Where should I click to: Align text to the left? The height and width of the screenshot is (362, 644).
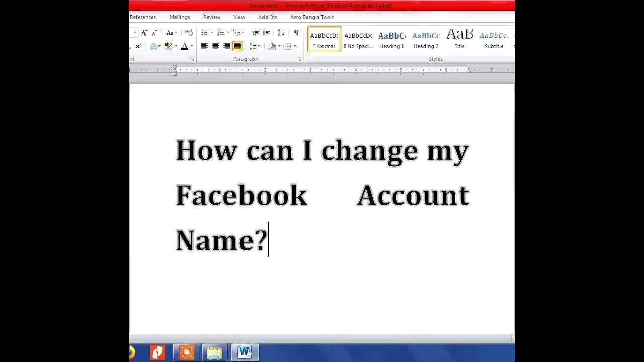click(204, 46)
